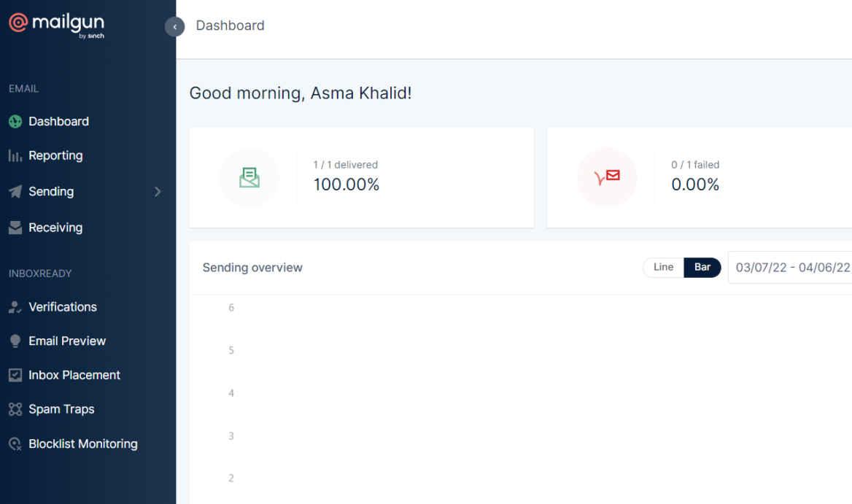Open the date range picker 03/07/22 - 04/06/22
852x504 pixels.
(x=792, y=268)
